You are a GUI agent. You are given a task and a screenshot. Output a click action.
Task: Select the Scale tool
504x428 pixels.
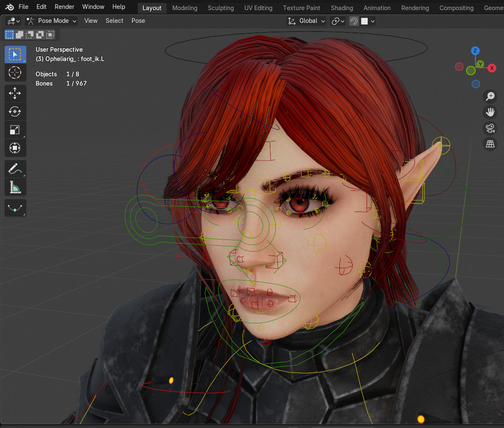(x=15, y=130)
